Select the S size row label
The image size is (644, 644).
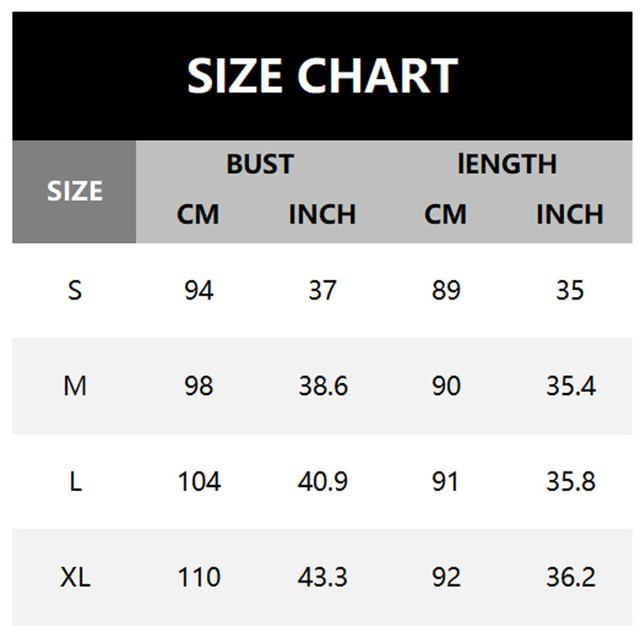[75, 291]
